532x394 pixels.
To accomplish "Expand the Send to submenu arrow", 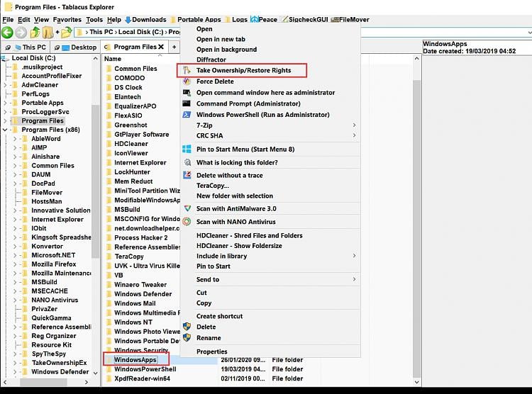I will click(x=354, y=279).
